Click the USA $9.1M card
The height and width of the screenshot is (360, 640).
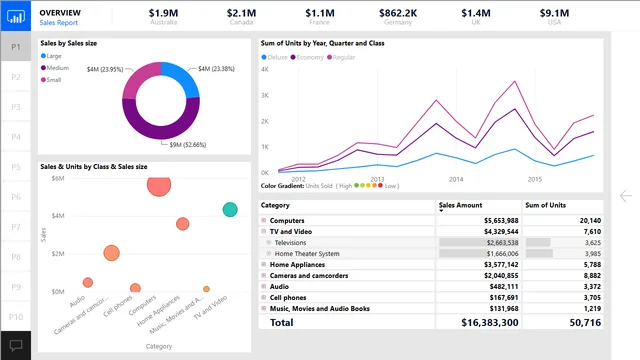coord(554,16)
